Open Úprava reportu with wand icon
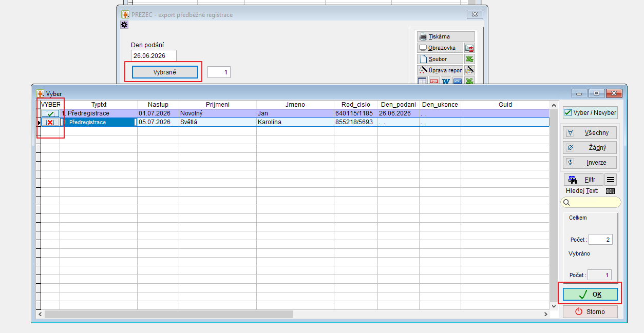The image size is (644, 333). 440,70
